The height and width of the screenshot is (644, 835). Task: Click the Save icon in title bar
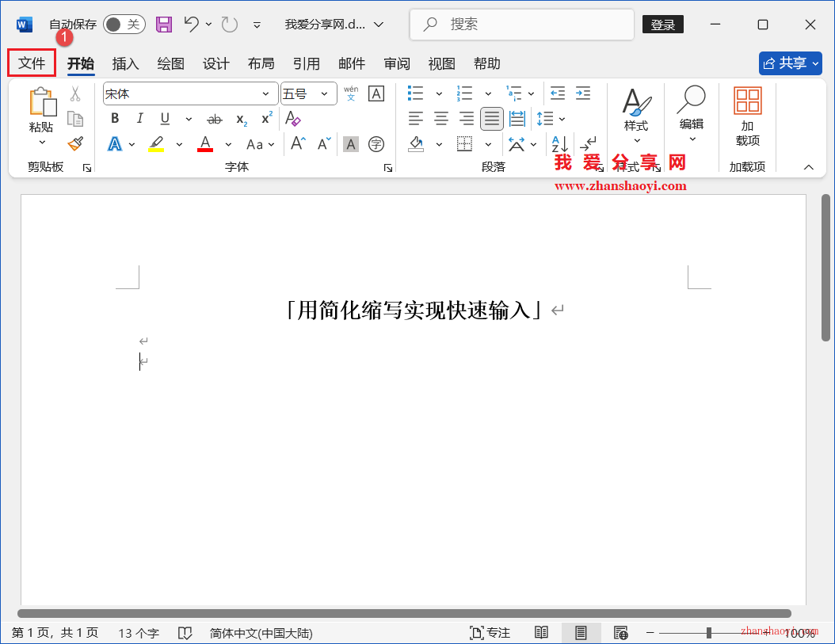(163, 25)
